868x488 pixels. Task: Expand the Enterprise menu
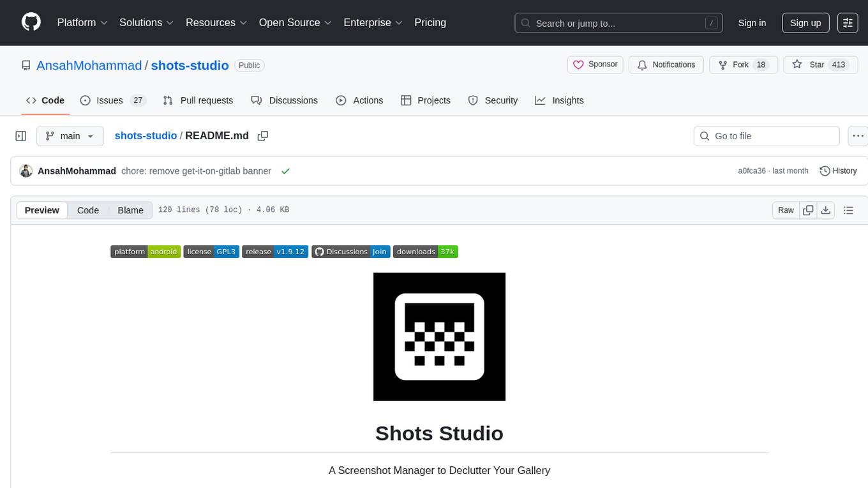tap(373, 22)
